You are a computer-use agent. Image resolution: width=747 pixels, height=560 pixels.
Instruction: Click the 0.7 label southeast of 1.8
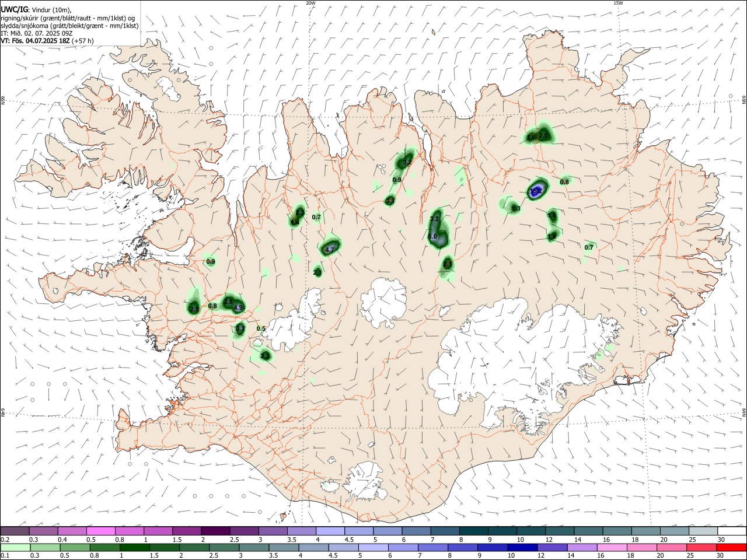coord(589,247)
